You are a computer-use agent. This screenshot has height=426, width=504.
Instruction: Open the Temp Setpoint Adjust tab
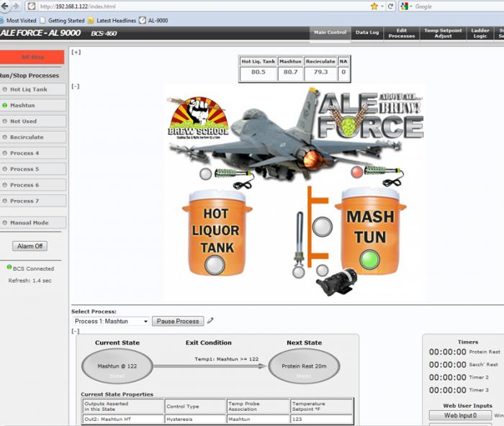point(443,33)
